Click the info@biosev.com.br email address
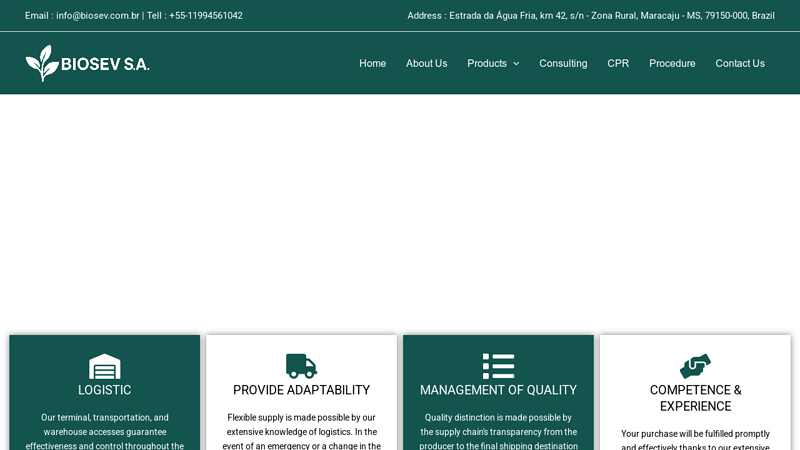The width and height of the screenshot is (800, 450). coord(97,16)
